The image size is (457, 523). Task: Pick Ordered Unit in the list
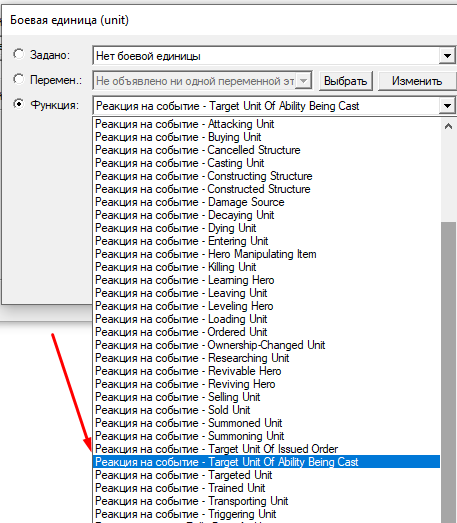pyautogui.click(x=266, y=332)
